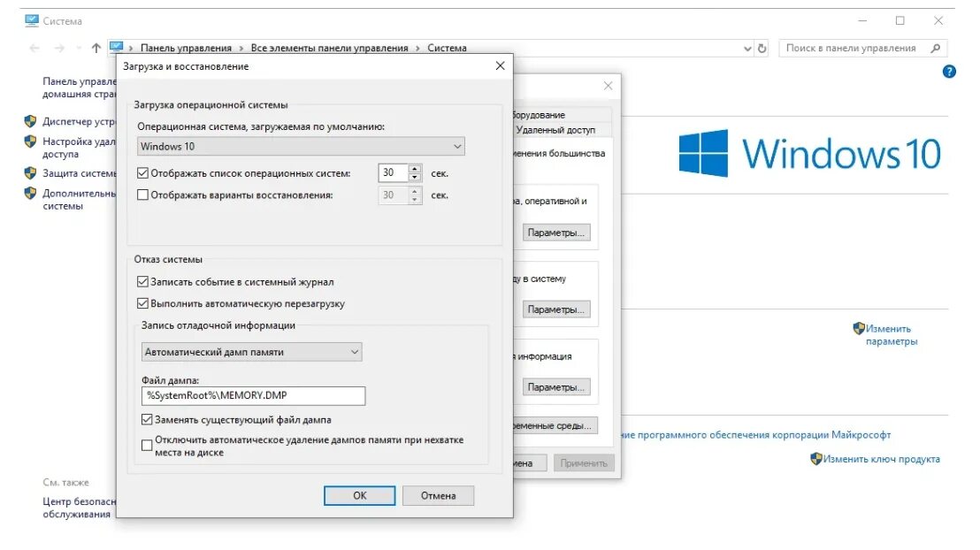Open the default operating system dropdown Windows 10
The height and width of the screenshot is (550, 980).
click(x=301, y=146)
